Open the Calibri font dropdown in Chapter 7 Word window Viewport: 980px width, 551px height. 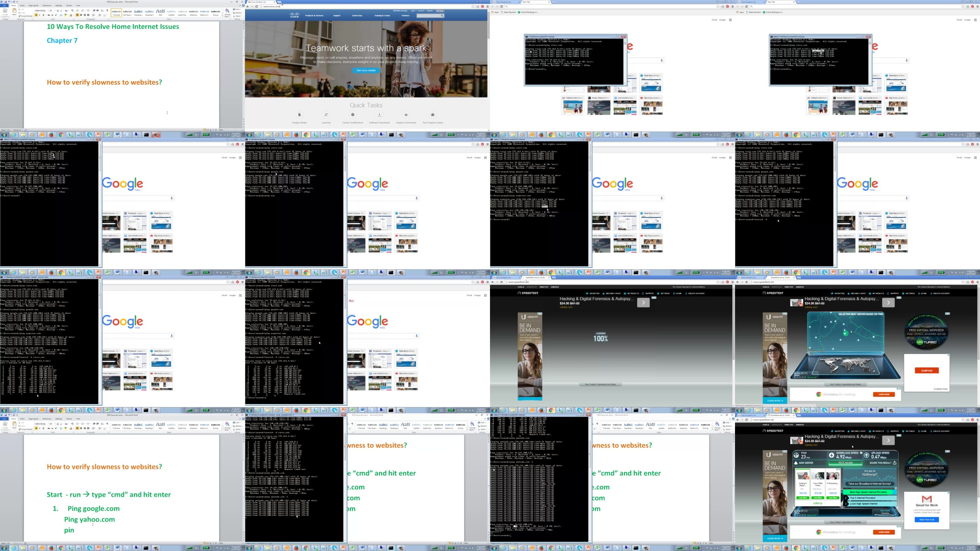[x=48, y=11]
